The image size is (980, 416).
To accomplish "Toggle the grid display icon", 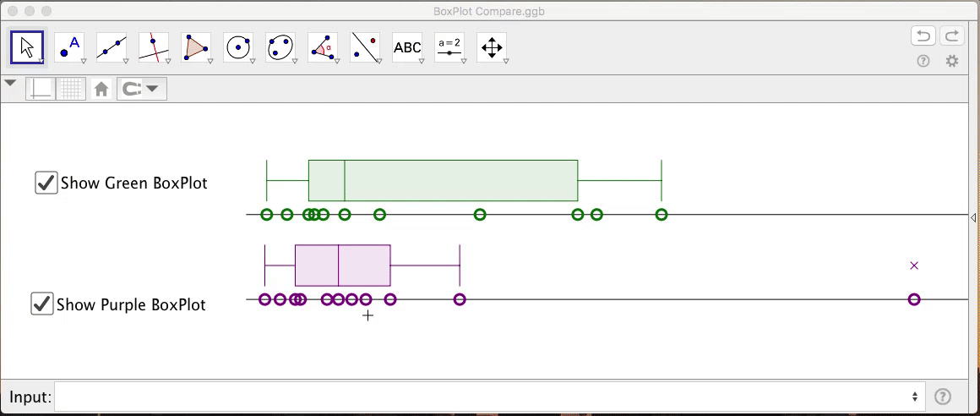I will (x=71, y=89).
